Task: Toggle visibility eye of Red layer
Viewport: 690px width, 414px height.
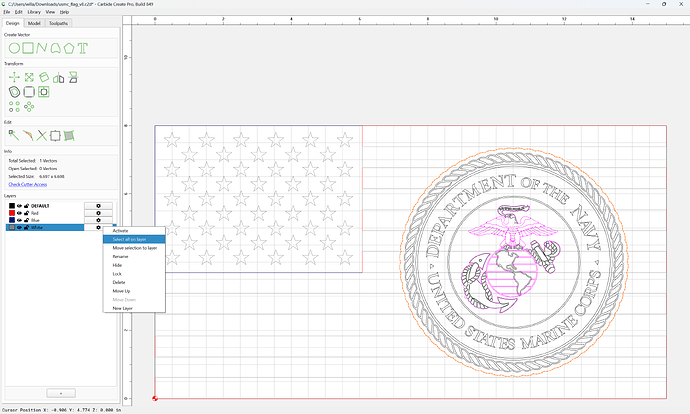Action: (19, 213)
